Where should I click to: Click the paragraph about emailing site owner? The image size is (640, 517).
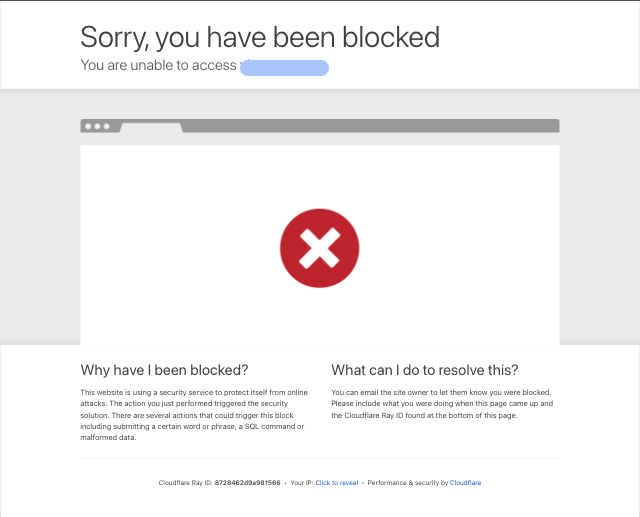point(442,404)
